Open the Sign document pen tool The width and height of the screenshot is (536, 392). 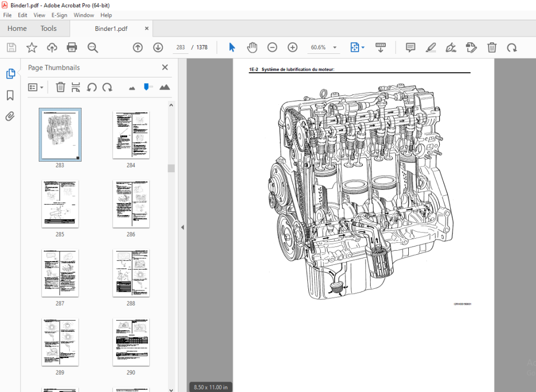pos(451,48)
